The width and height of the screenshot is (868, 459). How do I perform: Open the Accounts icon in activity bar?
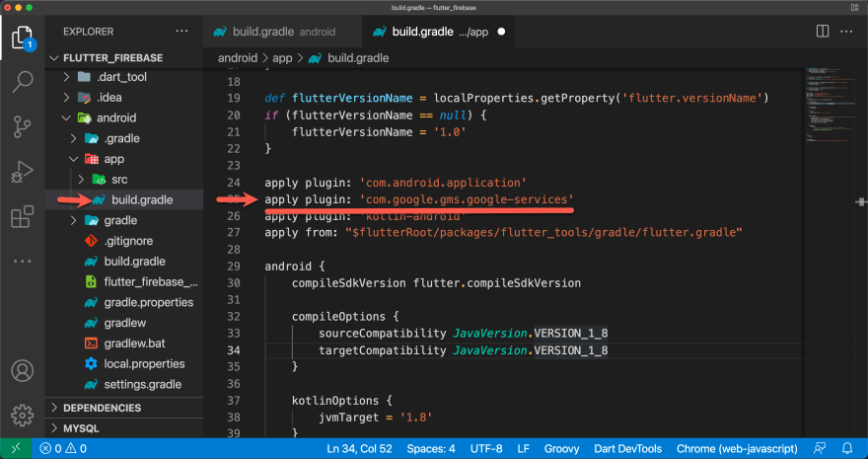pyautogui.click(x=22, y=370)
